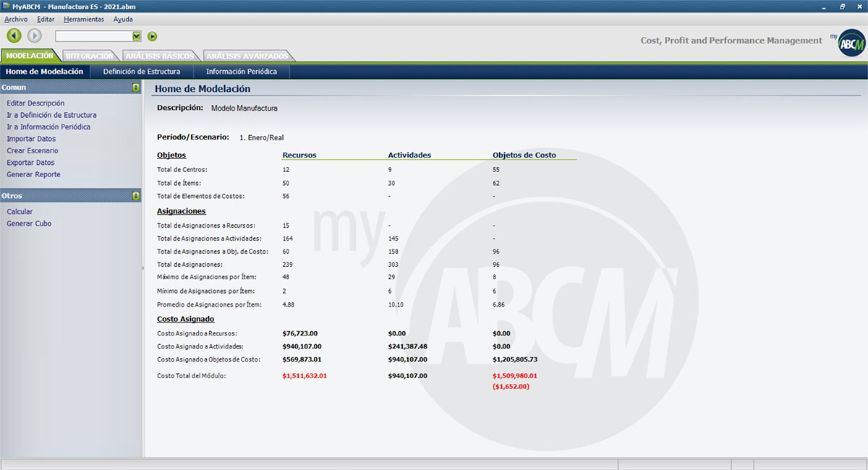
Task: Switch to the ANÁLISIS BÁSICOS tab
Action: coord(159,56)
